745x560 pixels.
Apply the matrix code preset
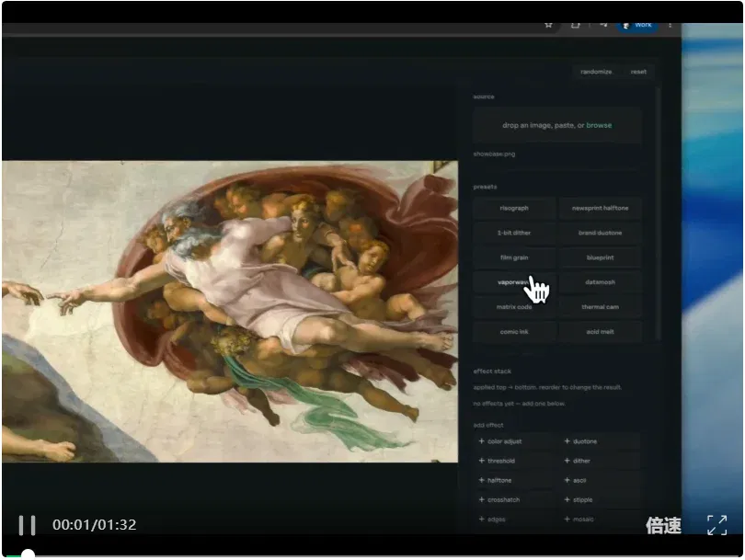click(514, 307)
